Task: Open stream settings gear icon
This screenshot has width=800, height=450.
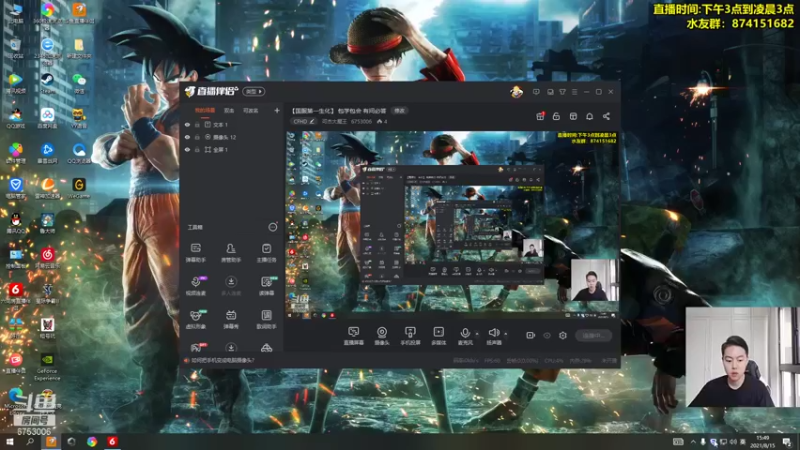Action: 563,335
